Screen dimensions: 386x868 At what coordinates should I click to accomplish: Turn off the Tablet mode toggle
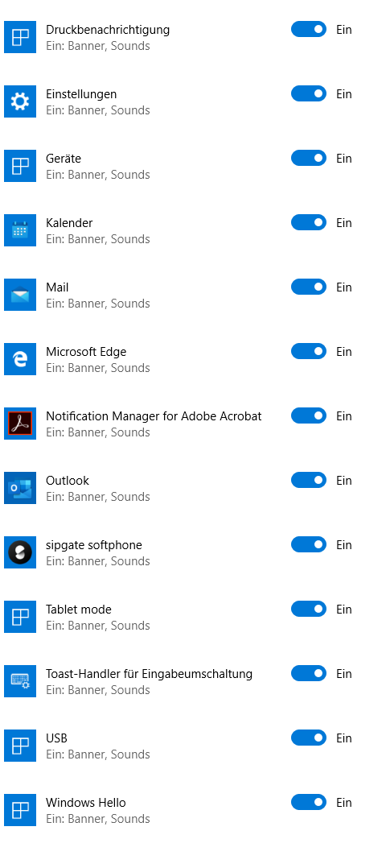309,609
